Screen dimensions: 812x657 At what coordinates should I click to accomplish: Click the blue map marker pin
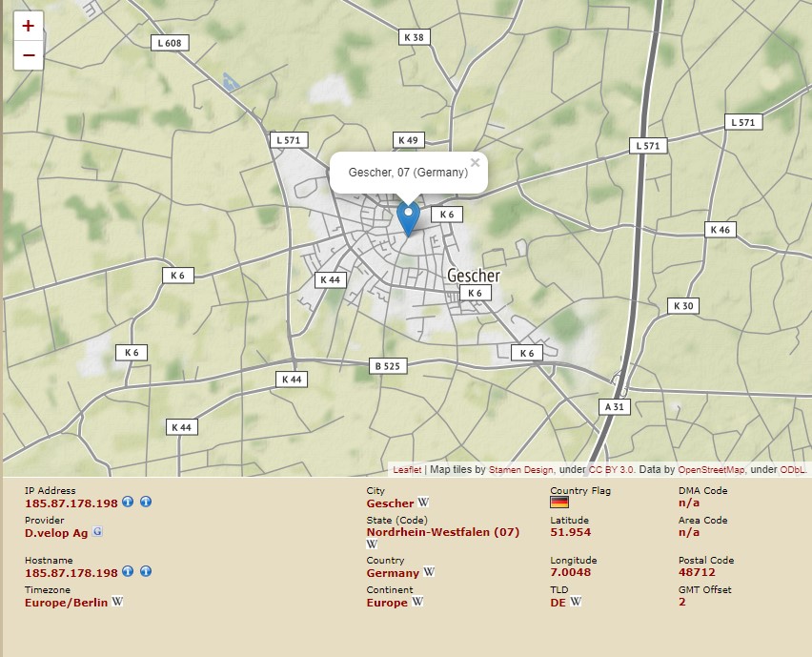pyautogui.click(x=408, y=217)
